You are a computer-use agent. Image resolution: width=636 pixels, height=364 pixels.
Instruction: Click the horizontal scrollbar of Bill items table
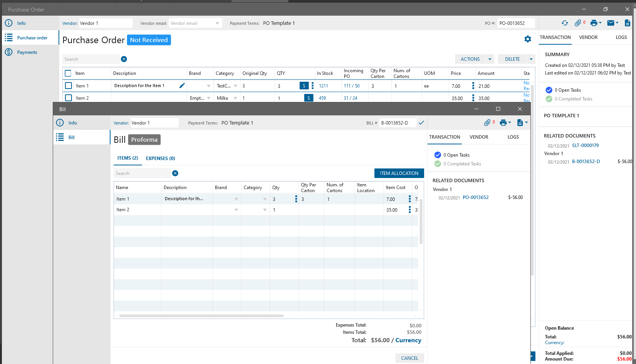click(x=202, y=316)
